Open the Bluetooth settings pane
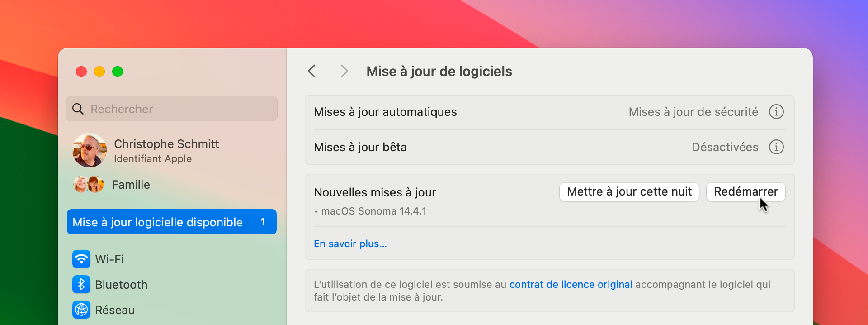Image resolution: width=868 pixels, height=325 pixels. 121,285
